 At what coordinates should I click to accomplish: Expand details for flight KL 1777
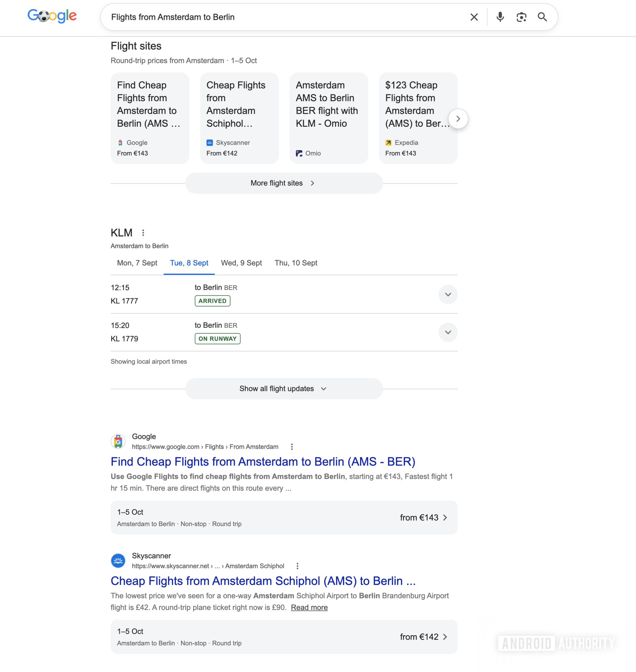click(x=448, y=294)
